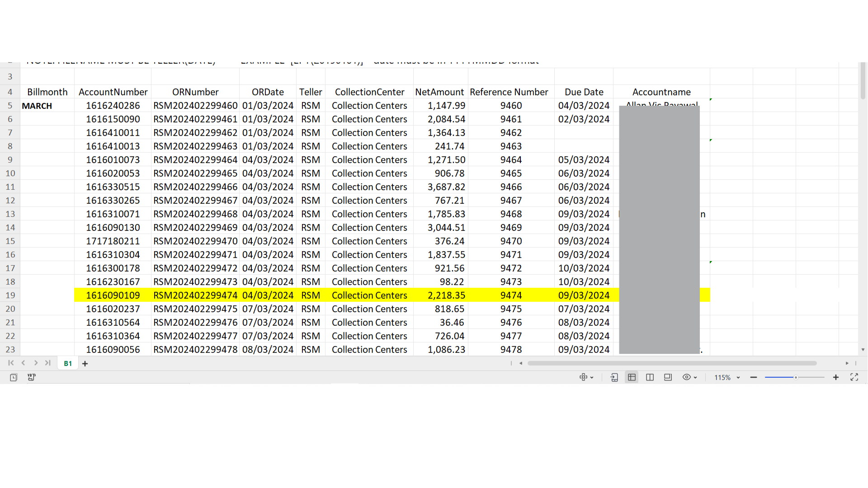
Task: Click the reading mode export icon
Action: pyautogui.click(x=614, y=377)
